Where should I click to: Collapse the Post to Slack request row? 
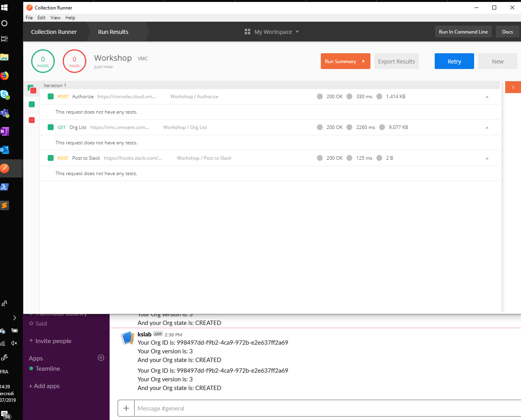click(x=487, y=158)
